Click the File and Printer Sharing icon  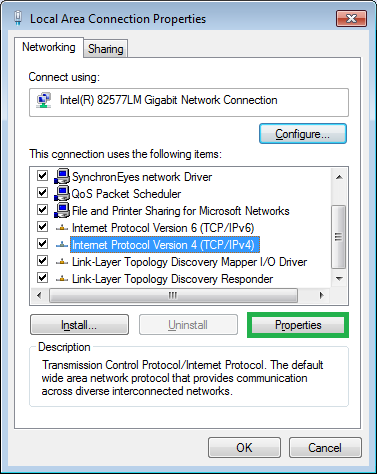(x=62, y=210)
